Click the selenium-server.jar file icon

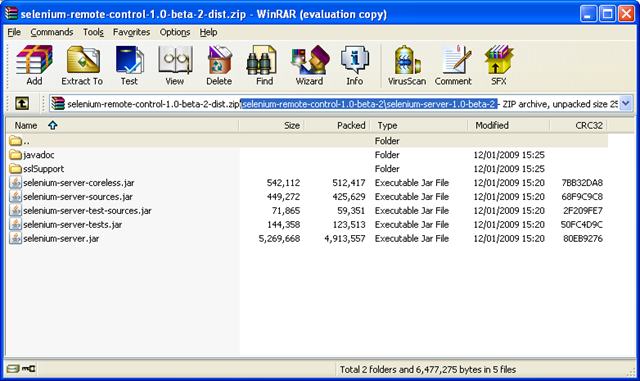16,238
